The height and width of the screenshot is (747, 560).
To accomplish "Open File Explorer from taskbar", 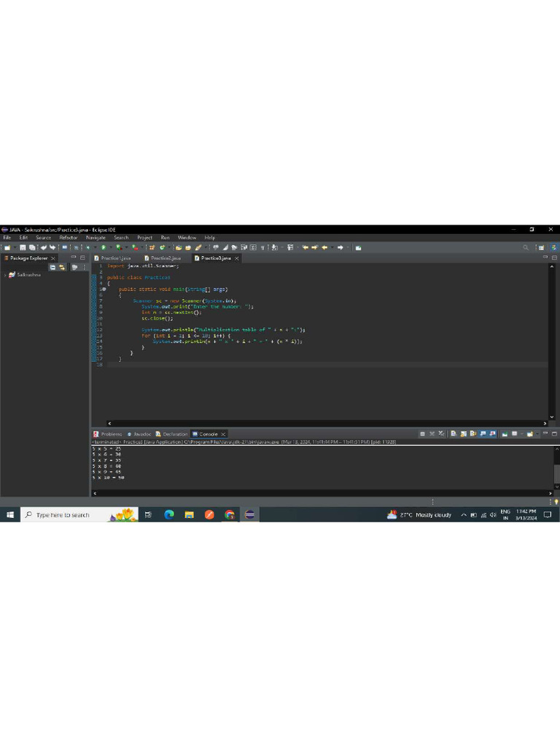I will point(190,514).
